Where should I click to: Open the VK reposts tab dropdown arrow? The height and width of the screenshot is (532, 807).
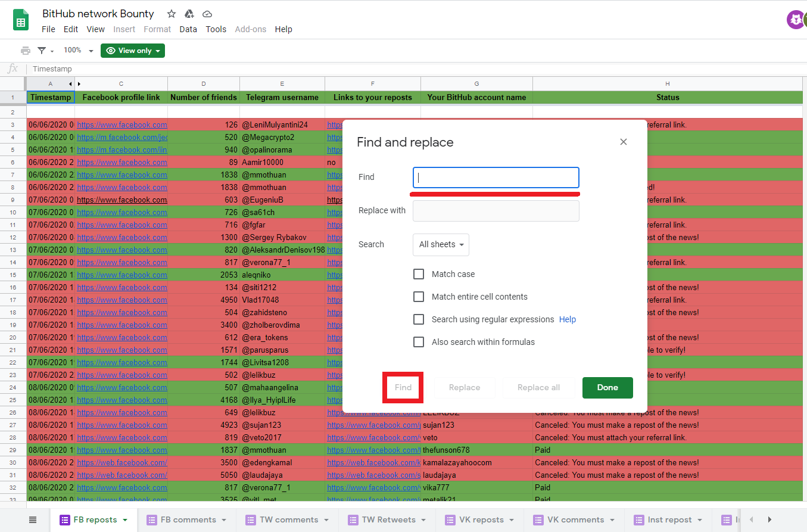pyautogui.click(x=512, y=520)
